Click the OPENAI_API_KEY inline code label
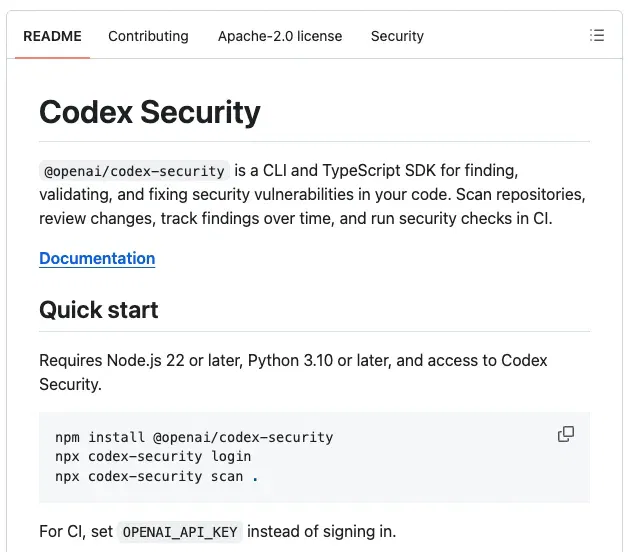This screenshot has height=552, width=631. (x=180, y=532)
